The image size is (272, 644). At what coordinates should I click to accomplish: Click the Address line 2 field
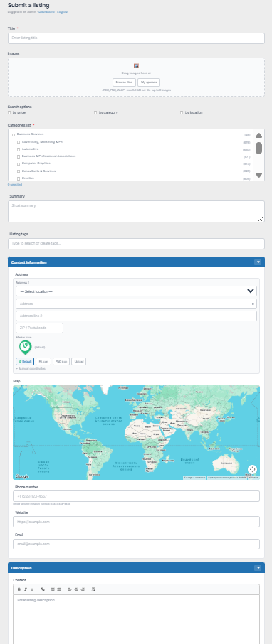(136, 316)
